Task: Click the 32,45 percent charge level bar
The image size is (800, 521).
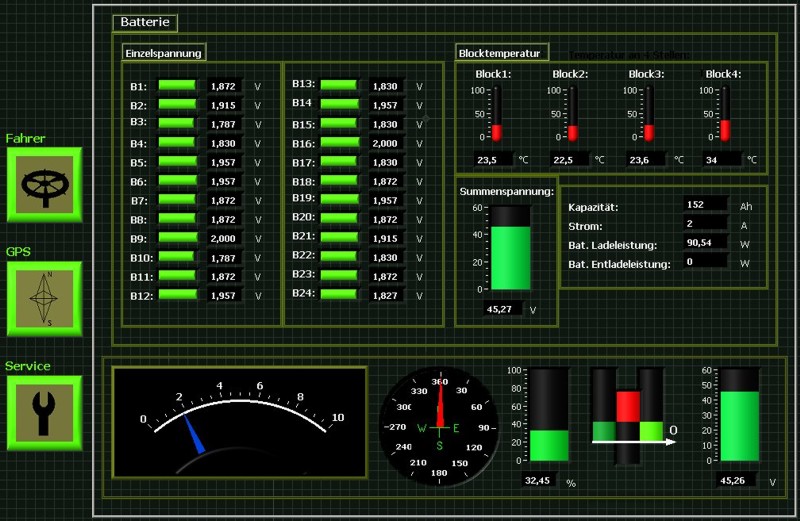Action: [548, 415]
